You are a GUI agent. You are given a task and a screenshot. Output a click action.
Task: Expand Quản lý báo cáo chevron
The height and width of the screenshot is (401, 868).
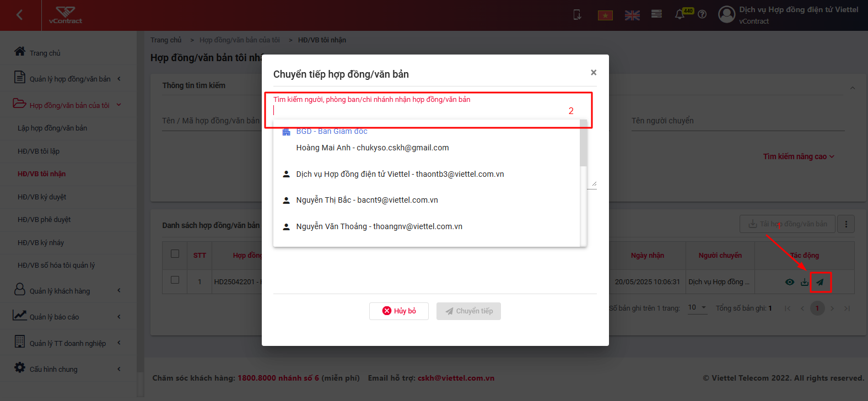coord(118,317)
